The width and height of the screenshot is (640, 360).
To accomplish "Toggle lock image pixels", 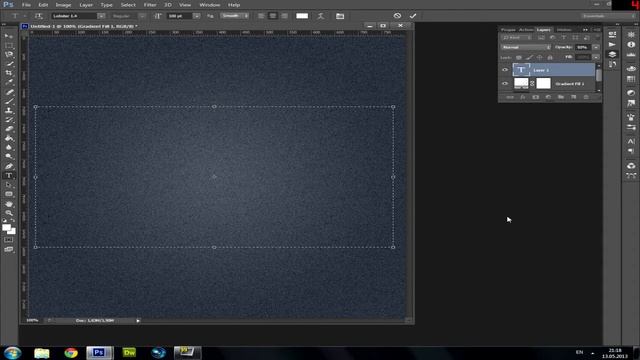I will (529, 58).
